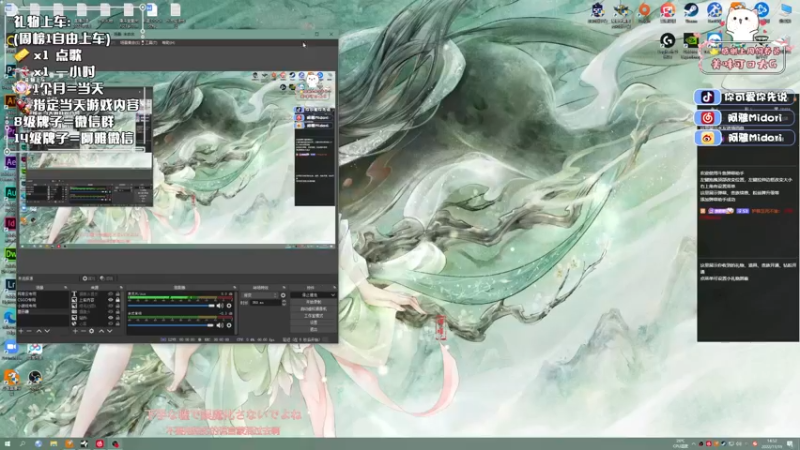Mute the second audio mixer track
The image size is (800, 450).
(219, 326)
